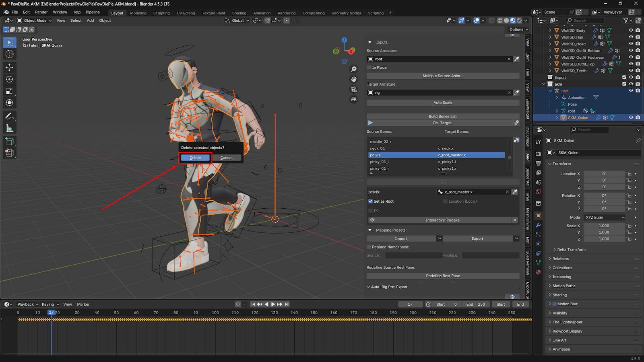Play the animation forward

[273, 304]
